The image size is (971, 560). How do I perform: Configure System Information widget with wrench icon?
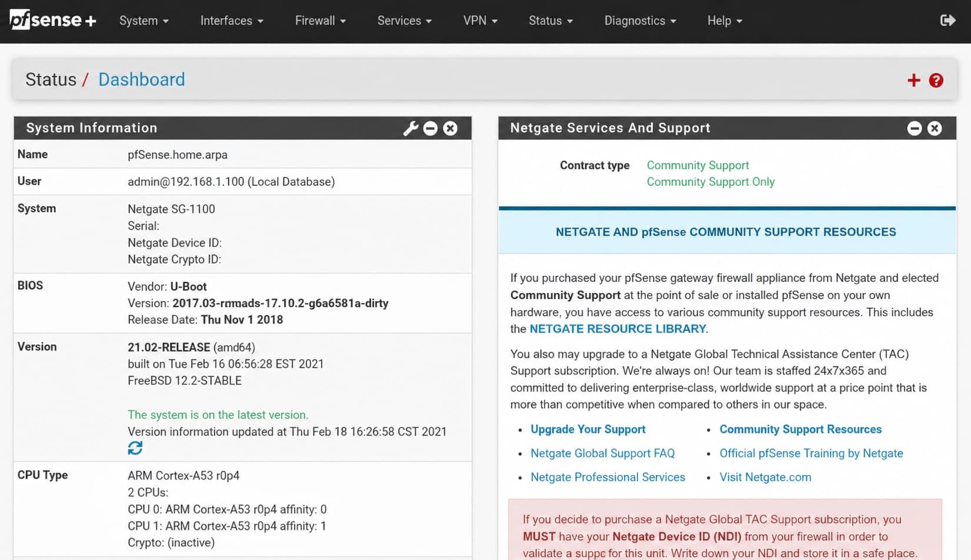[411, 128]
